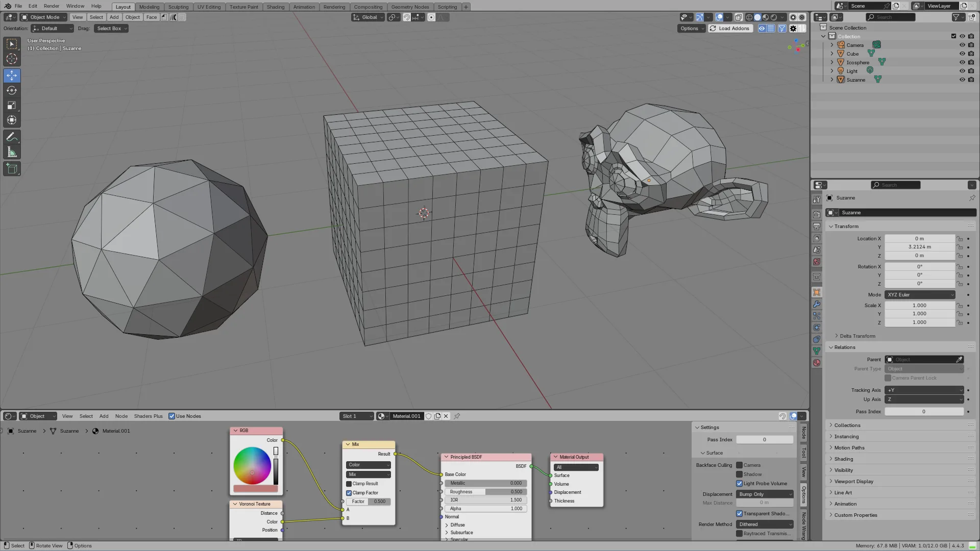This screenshot has width=980, height=551.
Task: Expand the Camera item in Outliner
Action: pyautogui.click(x=832, y=45)
